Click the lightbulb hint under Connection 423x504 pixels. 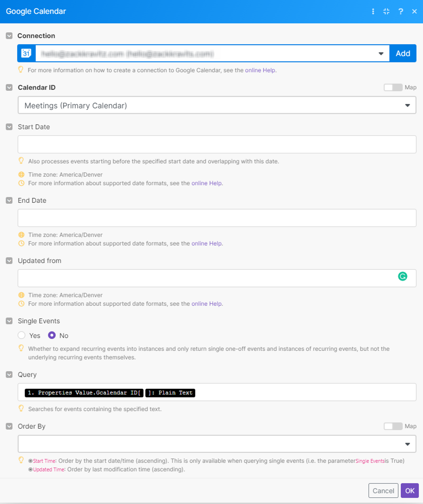click(x=21, y=70)
